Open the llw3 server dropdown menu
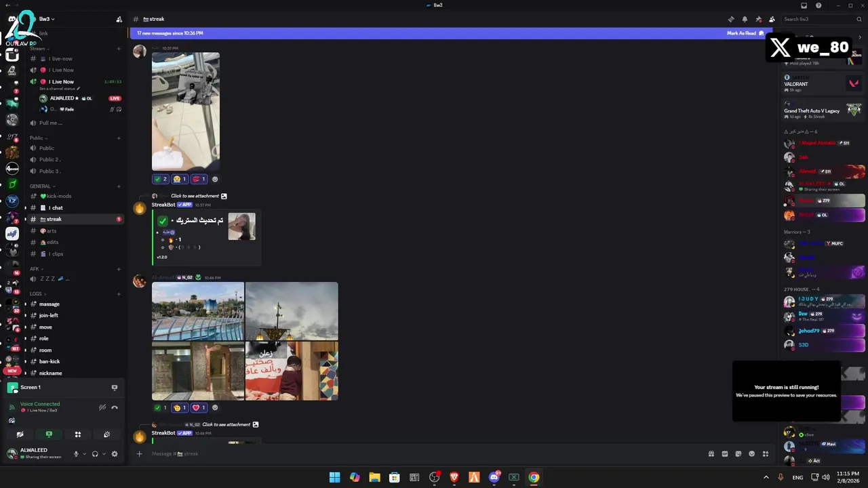This screenshot has height=488, width=868. pyautogui.click(x=47, y=19)
